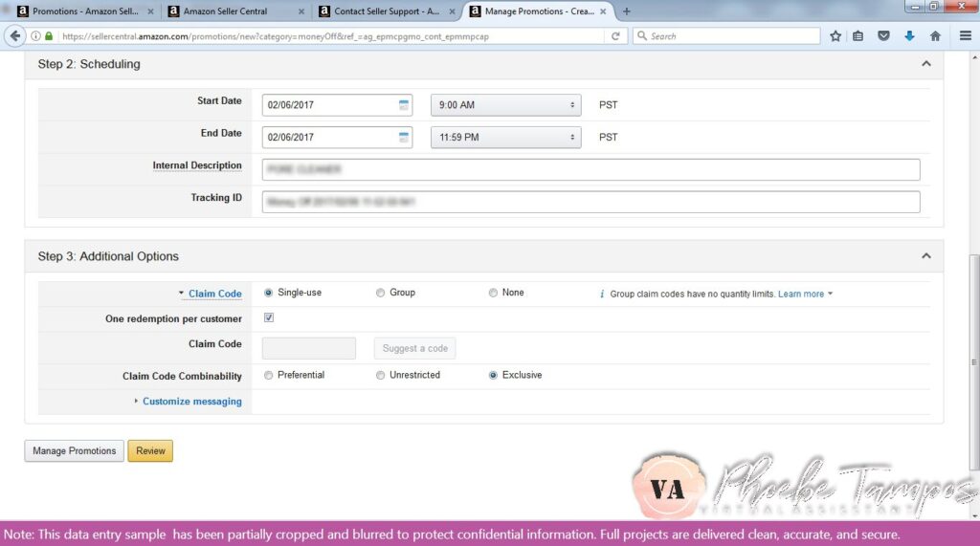Viewport: 980px width, 546px height.
Task: Toggle One redemption per customer checkbox
Action: [269, 317]
